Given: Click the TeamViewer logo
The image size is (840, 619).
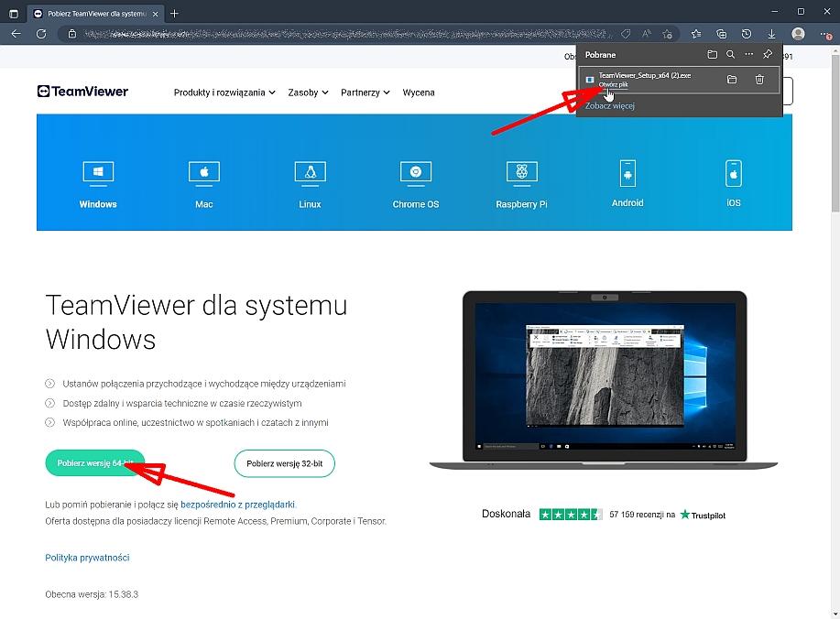Looking at the screenshot, I should tap(82, 92).
